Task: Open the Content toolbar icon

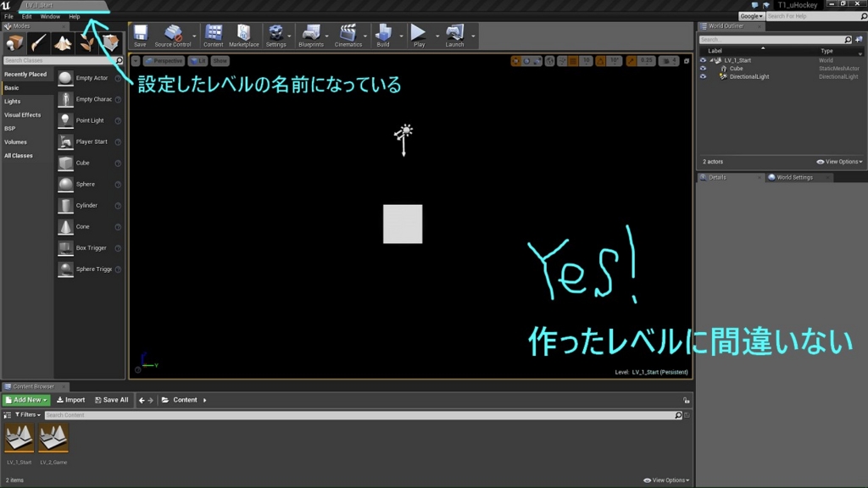Action: tap(213, 36)
